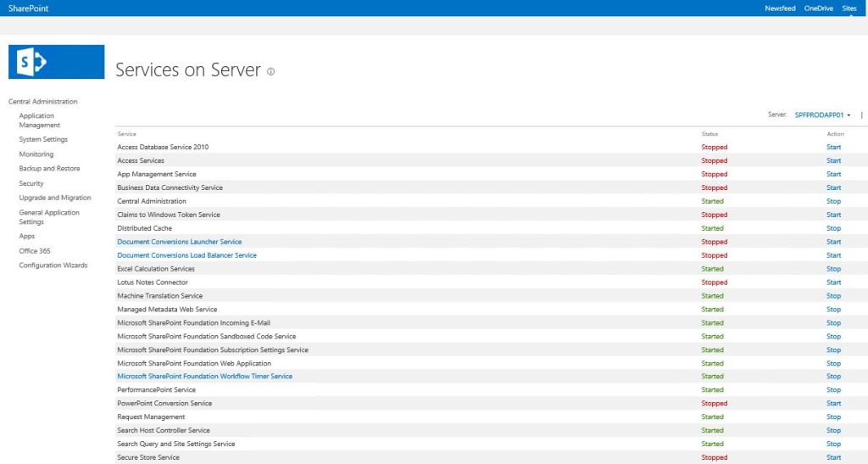
Task: Start Business Data Connectivity Service
Action: pyautogui.click(x=834, y=187)
